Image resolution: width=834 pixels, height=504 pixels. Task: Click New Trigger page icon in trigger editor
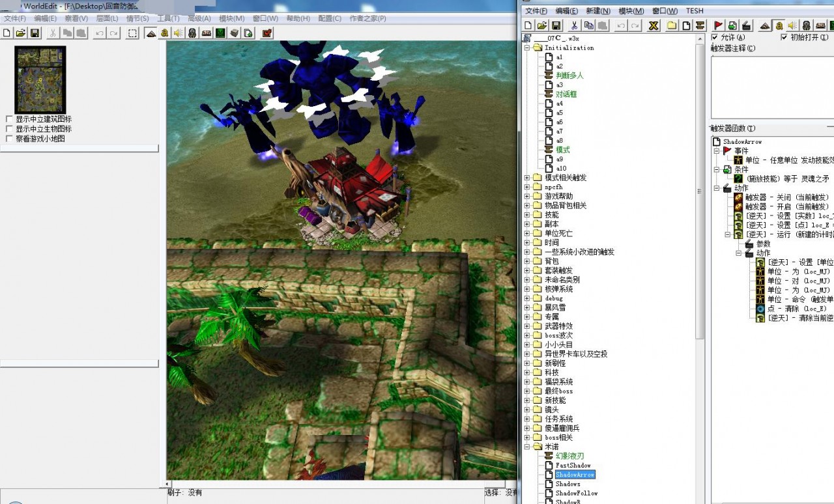686,25
